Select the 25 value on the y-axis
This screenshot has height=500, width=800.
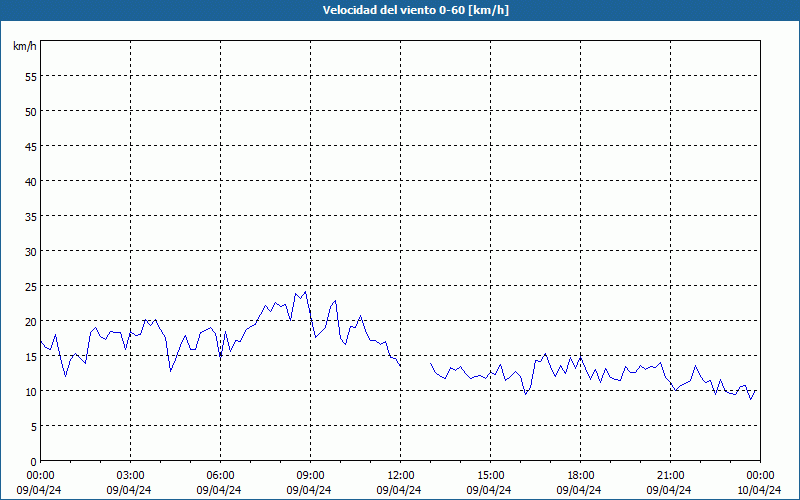coord(31,286)
